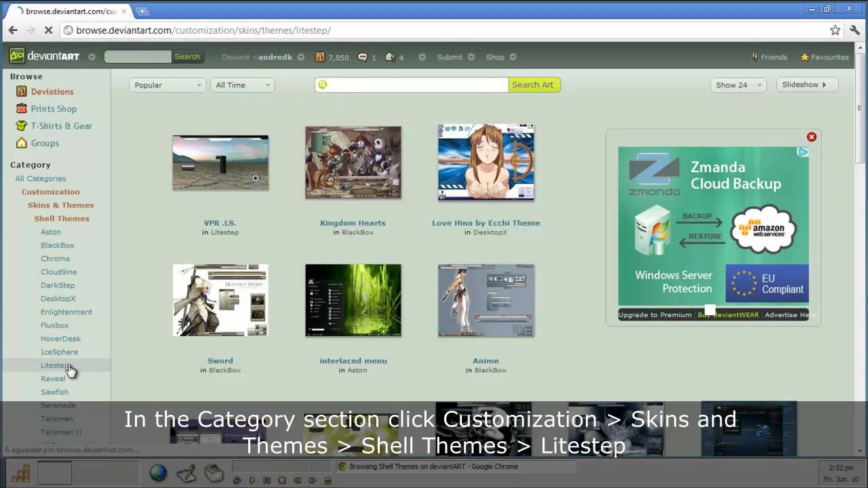Click the Search Art button

click(534, 85)
